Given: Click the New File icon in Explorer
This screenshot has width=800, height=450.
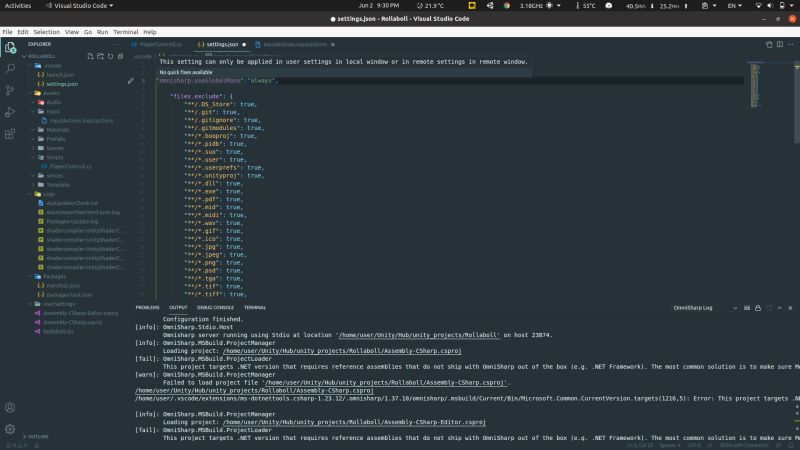Looking at the screenshot, I should click(90, 56).
